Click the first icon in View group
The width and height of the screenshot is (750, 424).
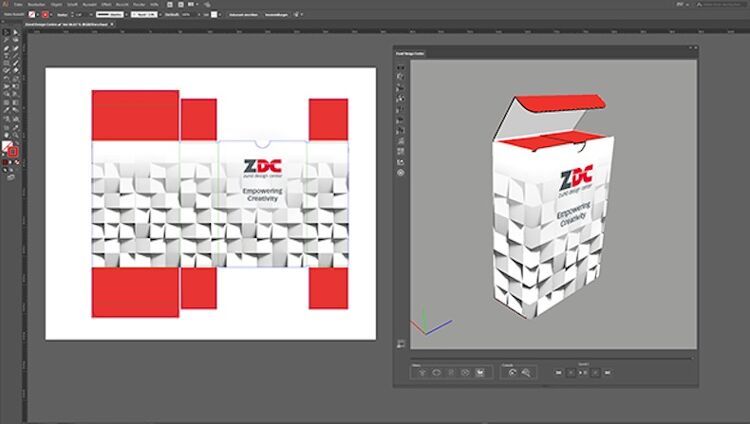[422, 372]
